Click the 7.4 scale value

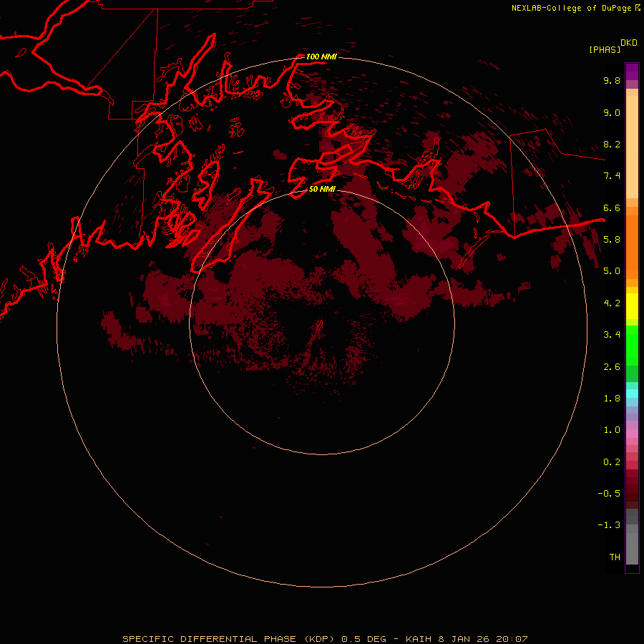coord(612,176)
